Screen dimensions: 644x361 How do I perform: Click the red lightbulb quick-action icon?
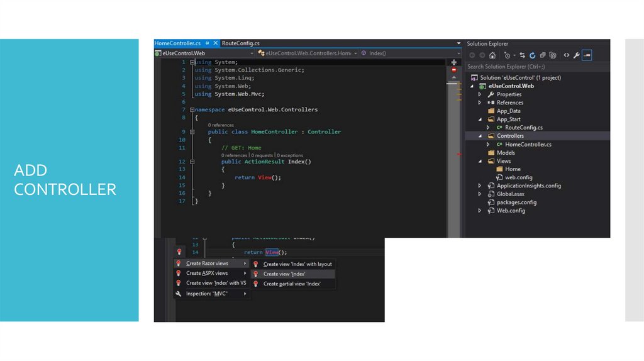click(x=179, y=252)
